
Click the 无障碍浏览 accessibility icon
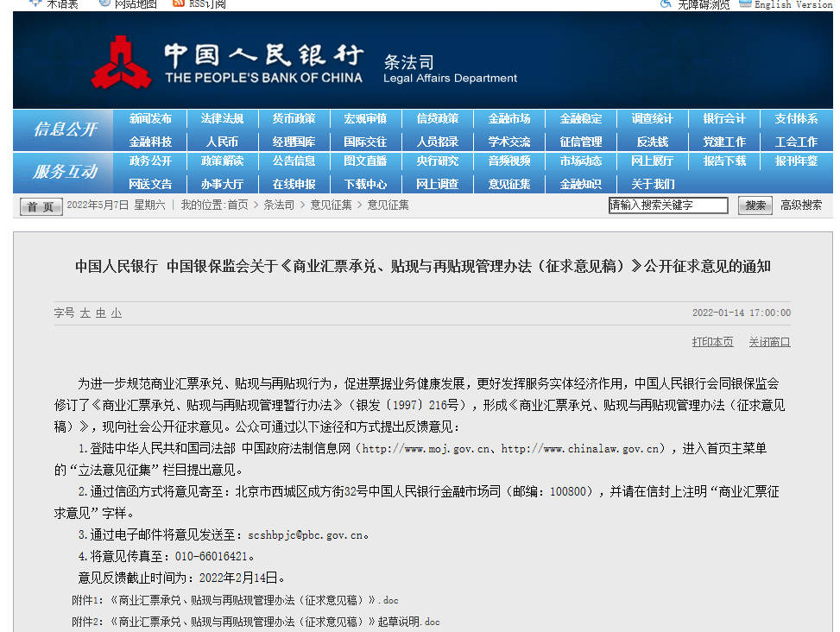point(666,3)
